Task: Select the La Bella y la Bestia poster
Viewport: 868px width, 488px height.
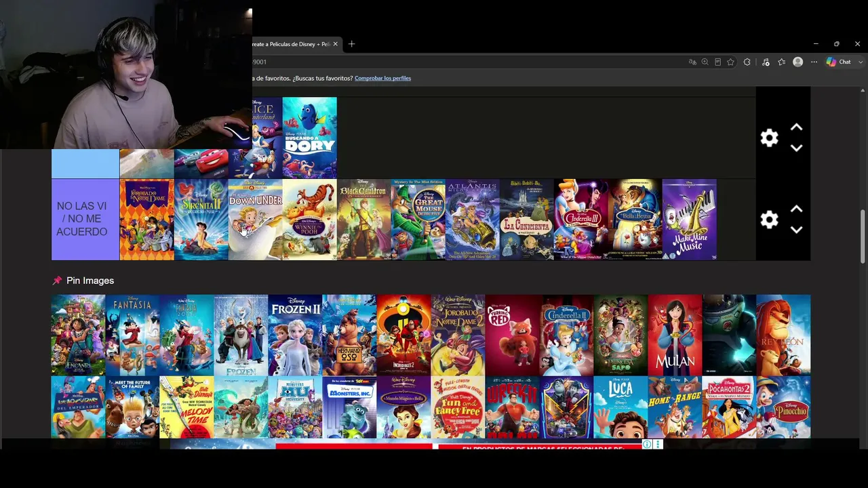Action: pos(635,220)
